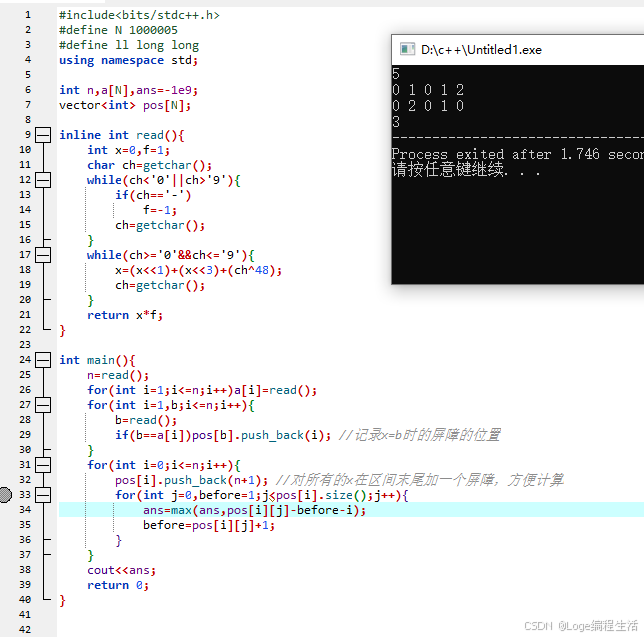Click 'cout<<ans;' line

pyautogui.click(x=122, y=570)
